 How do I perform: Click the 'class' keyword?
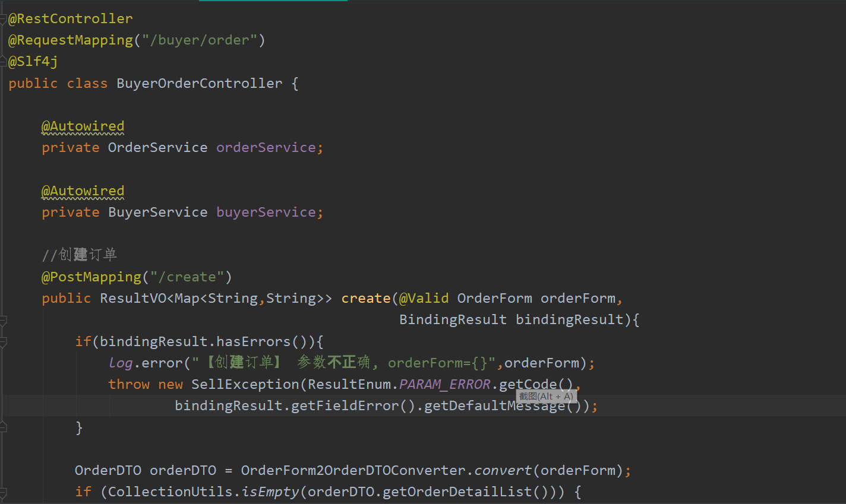coord(87,84)
